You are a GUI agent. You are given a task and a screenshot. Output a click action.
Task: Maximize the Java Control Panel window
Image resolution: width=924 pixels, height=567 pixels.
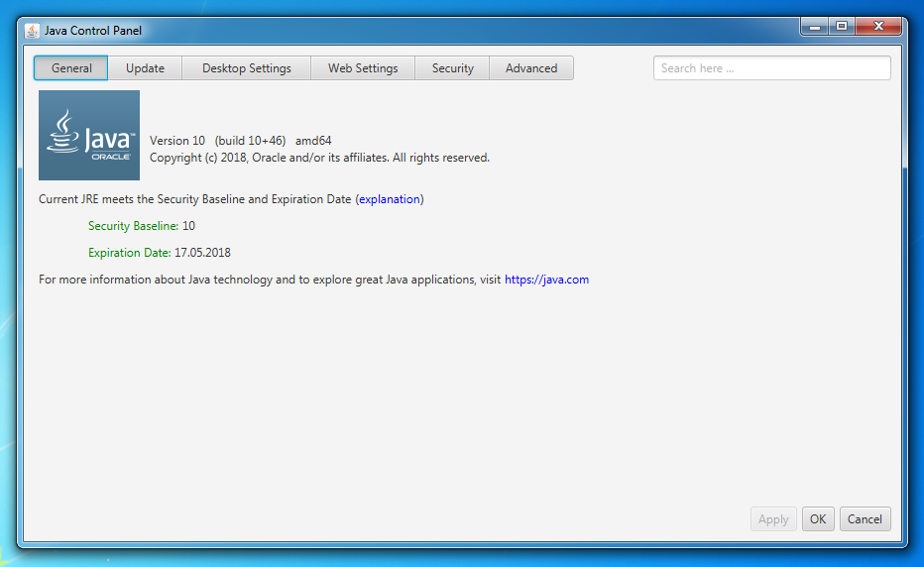click(x=842, y=27)
